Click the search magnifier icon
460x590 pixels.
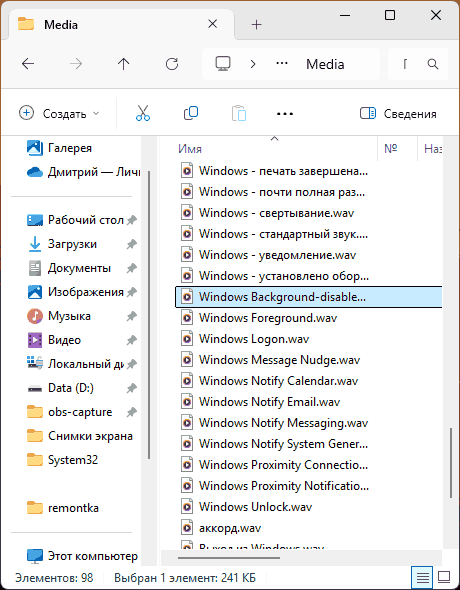tap(433, 64)
